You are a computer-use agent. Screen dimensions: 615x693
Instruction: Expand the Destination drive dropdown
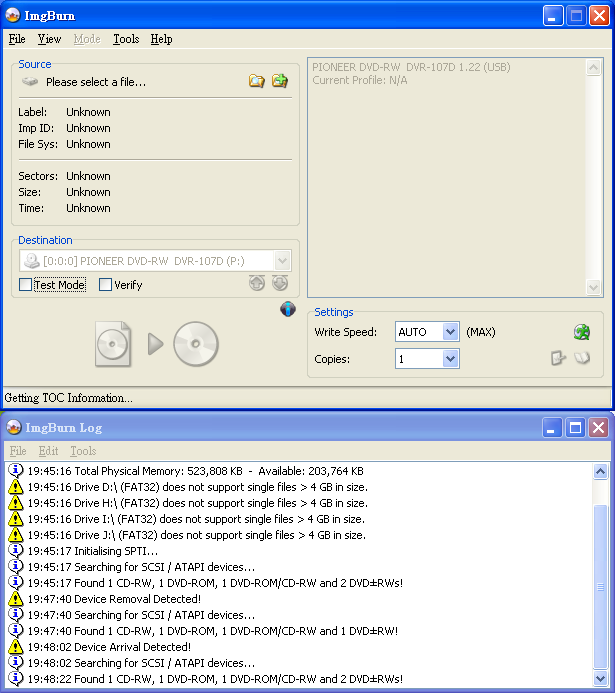(282, 261)
